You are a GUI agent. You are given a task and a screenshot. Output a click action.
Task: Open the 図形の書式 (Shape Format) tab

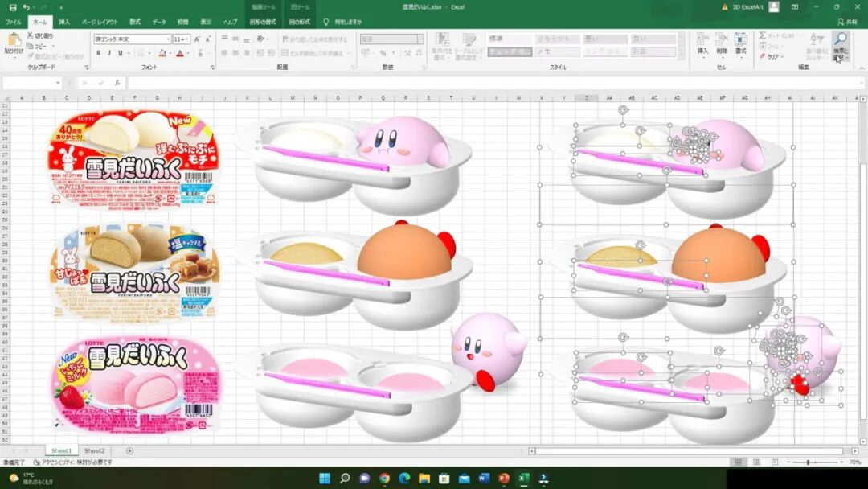pyautogui.click(x=263, y=23)
